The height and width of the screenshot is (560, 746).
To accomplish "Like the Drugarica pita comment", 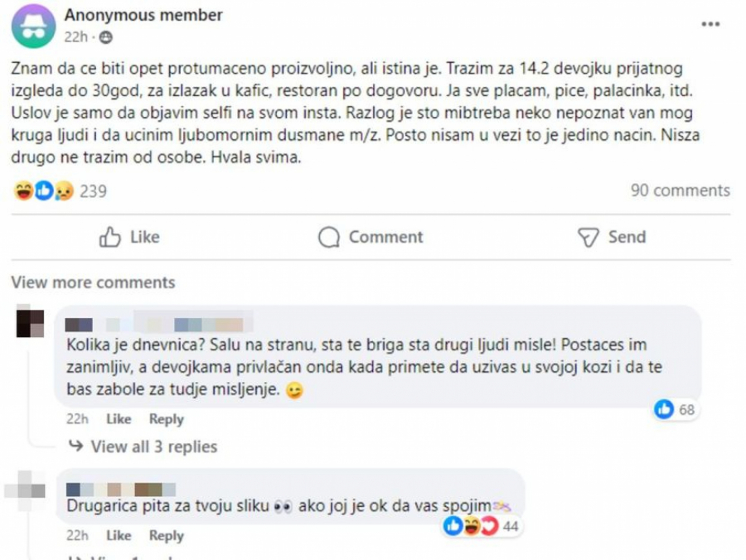I will coord(118,535).
